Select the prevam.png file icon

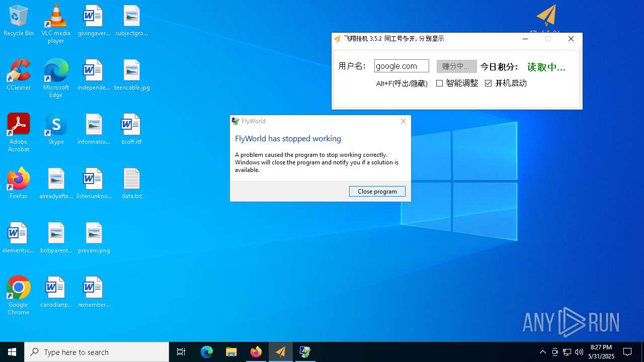pyautogui.click(x=94, y=238)
